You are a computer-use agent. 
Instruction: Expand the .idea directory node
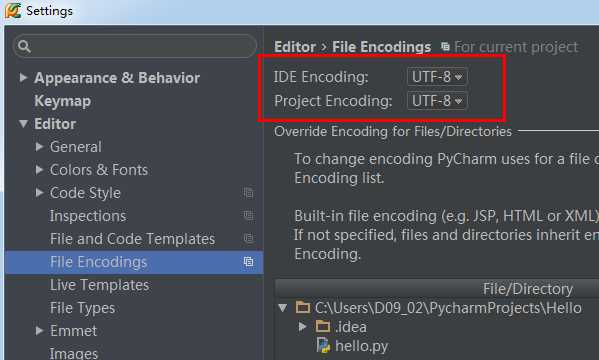(x=302, y=326)
